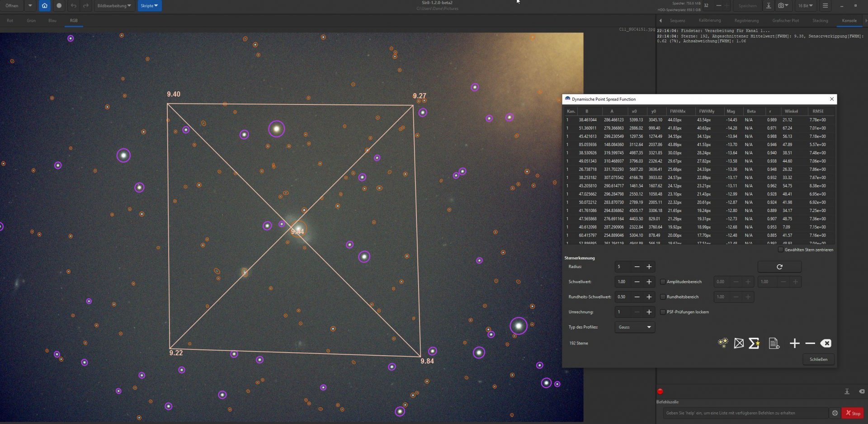Open the home working directory button
This screenshot has height=424, width=868.
click(44, 6)
